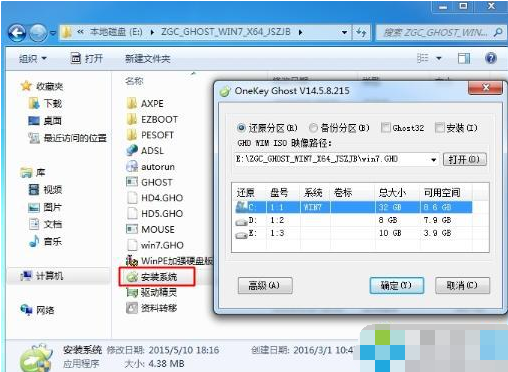The height and width of the screenshot is (372, 508).
Task: Select the 驱动精灵 file
Action: 151,292
